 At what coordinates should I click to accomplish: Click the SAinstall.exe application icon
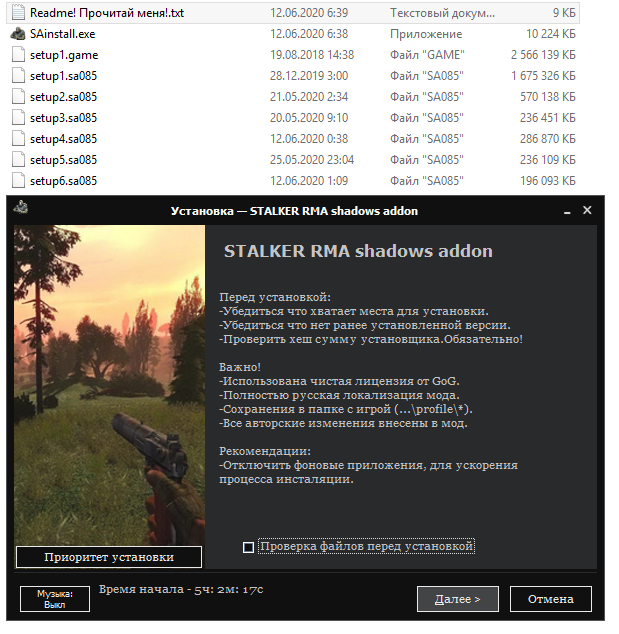18,34
